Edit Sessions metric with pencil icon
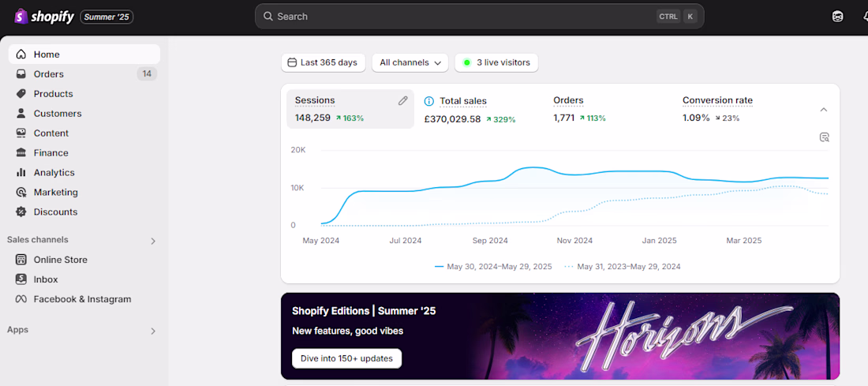Image resolution: width=868 pixels, height=386 pixels. 403,101
